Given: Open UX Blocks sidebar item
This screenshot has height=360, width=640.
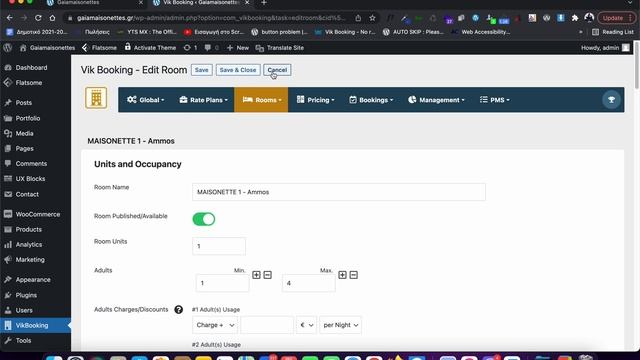Looking at the screenshot, I should [x=30, y=179].
